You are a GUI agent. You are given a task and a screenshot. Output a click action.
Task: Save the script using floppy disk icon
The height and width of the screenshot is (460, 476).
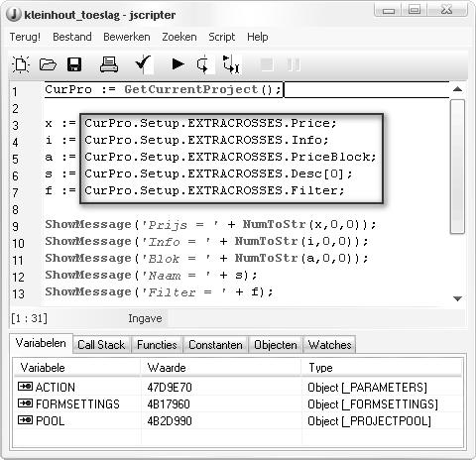tap(74, 64)
